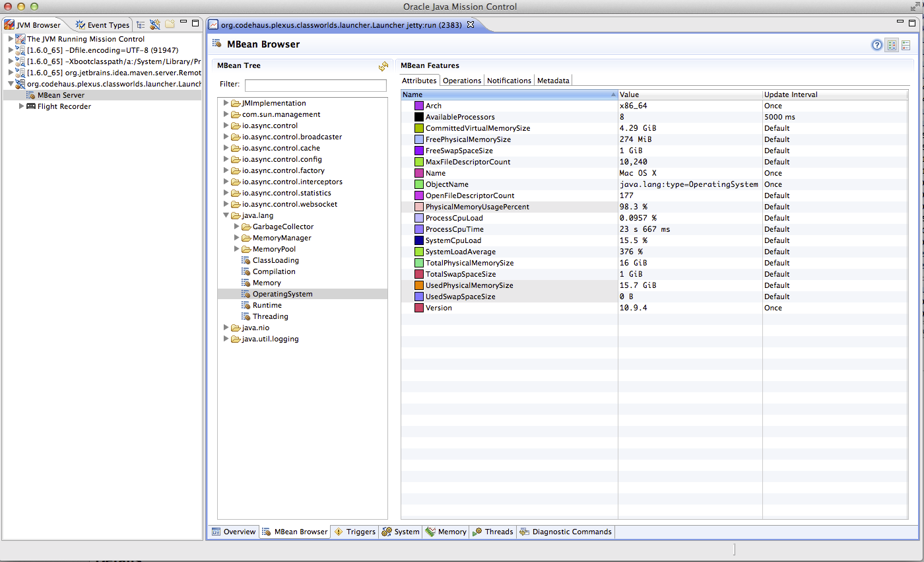Go to the Memory tab at the bottom

pos(446,532)
